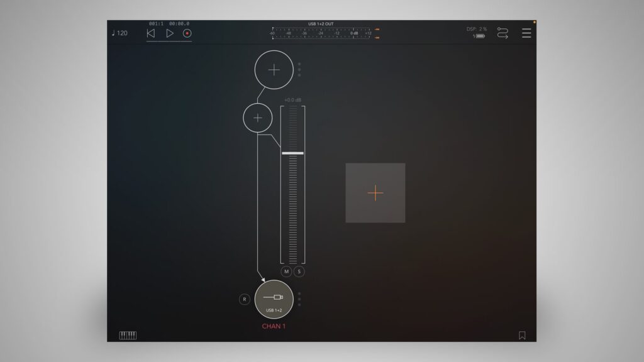The width and height of the screenshot is (644, 362).
Task: Open the hamburger main menu
Action: point(526,33)
